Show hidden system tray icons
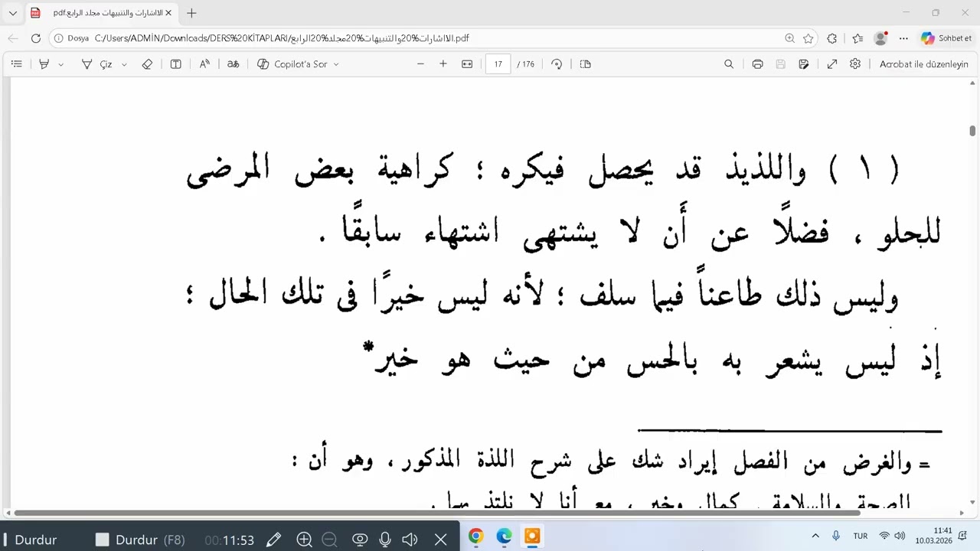This screenshot has height=551, width=980. (x=815, y=536)
